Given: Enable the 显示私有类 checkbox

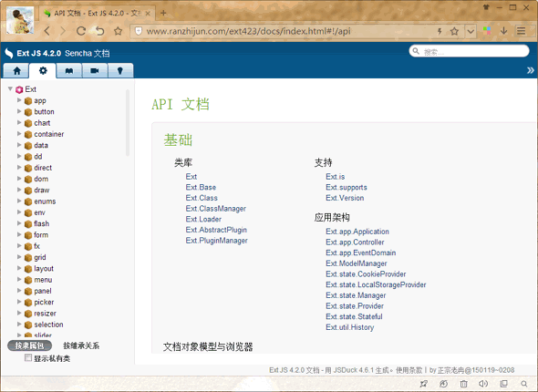Looking at the screenshot, I should tap(28, 358).
